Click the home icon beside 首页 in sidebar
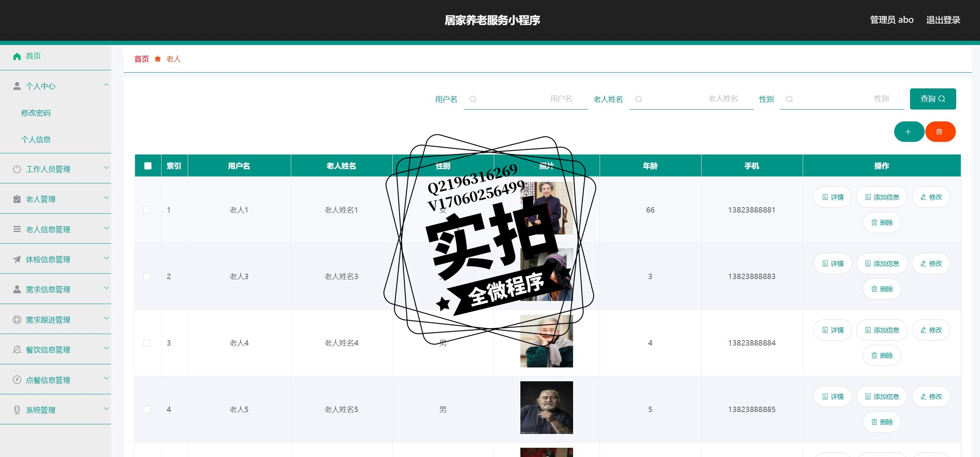The width and height of the screenshot is (980, 457). click(x=17, y=57)
